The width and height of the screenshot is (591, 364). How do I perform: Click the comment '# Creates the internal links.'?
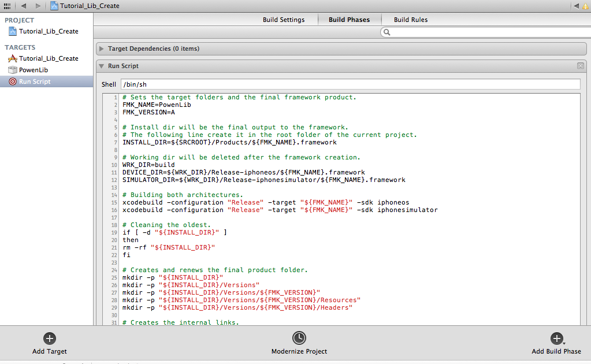pyautogui.click(x=181, y=322)
